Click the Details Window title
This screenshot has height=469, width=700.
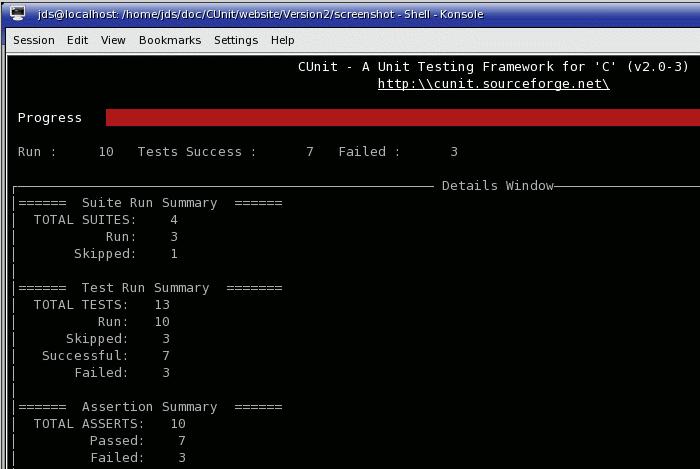(497, 186)
